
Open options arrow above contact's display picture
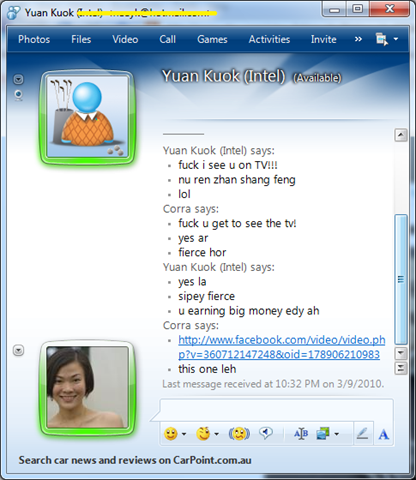coord(18,79)
